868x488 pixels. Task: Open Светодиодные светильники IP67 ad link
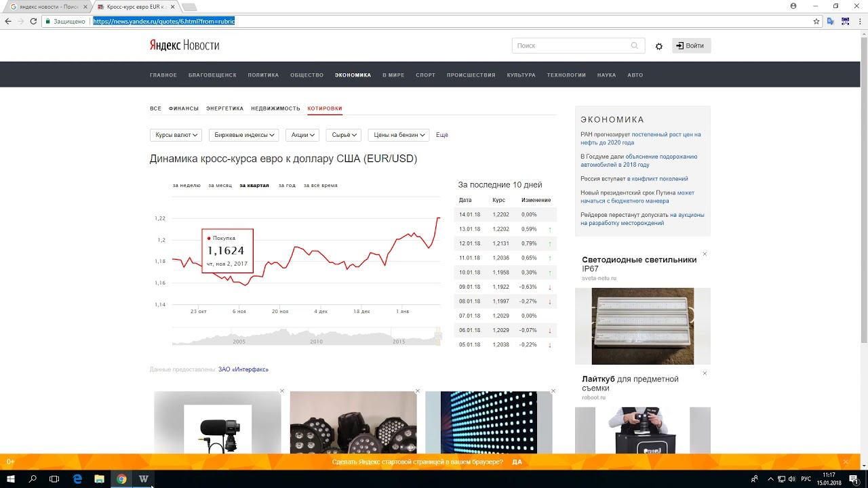639,264
